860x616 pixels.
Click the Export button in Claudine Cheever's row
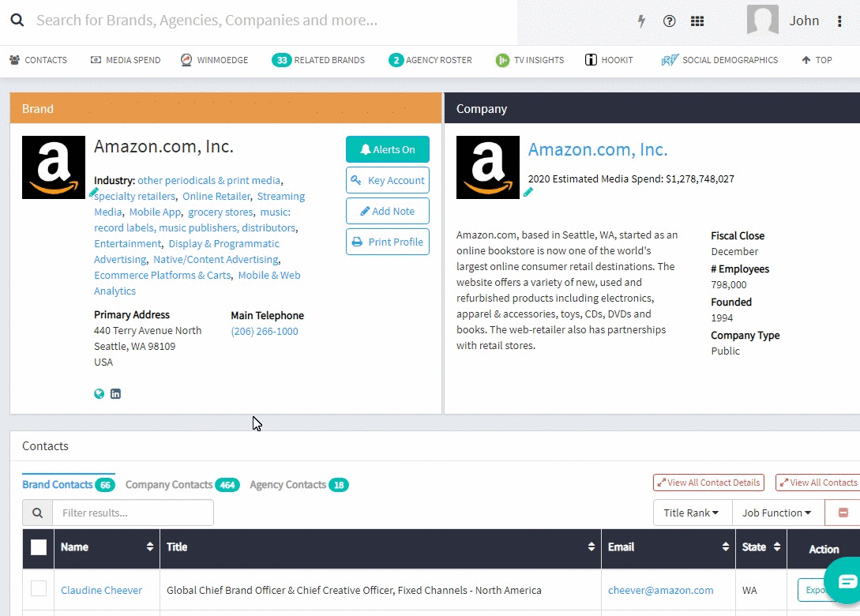click(814, 590)
